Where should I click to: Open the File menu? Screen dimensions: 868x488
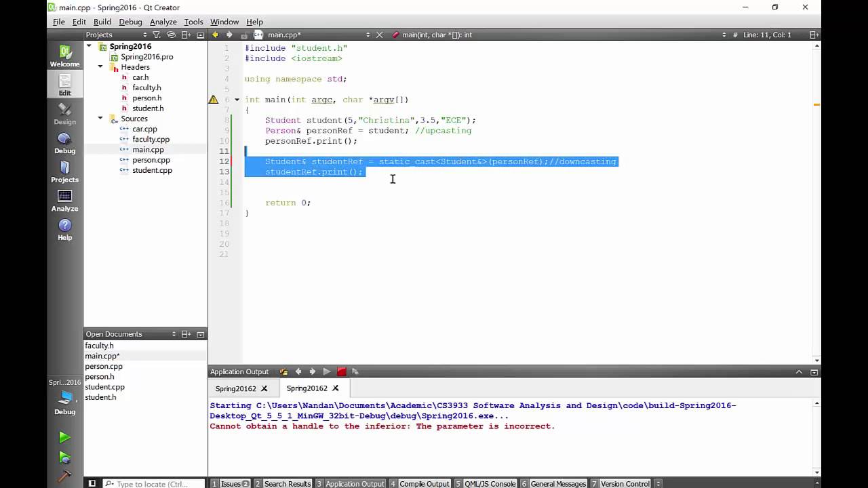pos(59,22)
